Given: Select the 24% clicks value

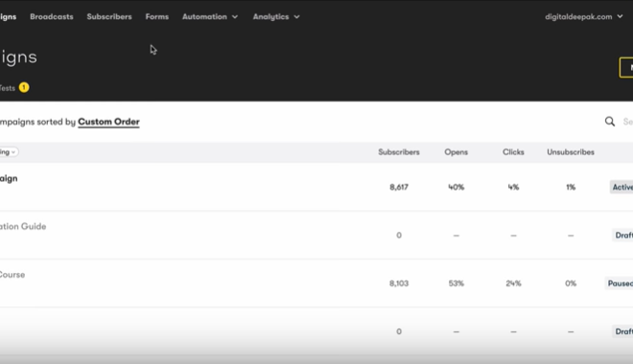Looking at the screenshot, I should click(513, 284).
